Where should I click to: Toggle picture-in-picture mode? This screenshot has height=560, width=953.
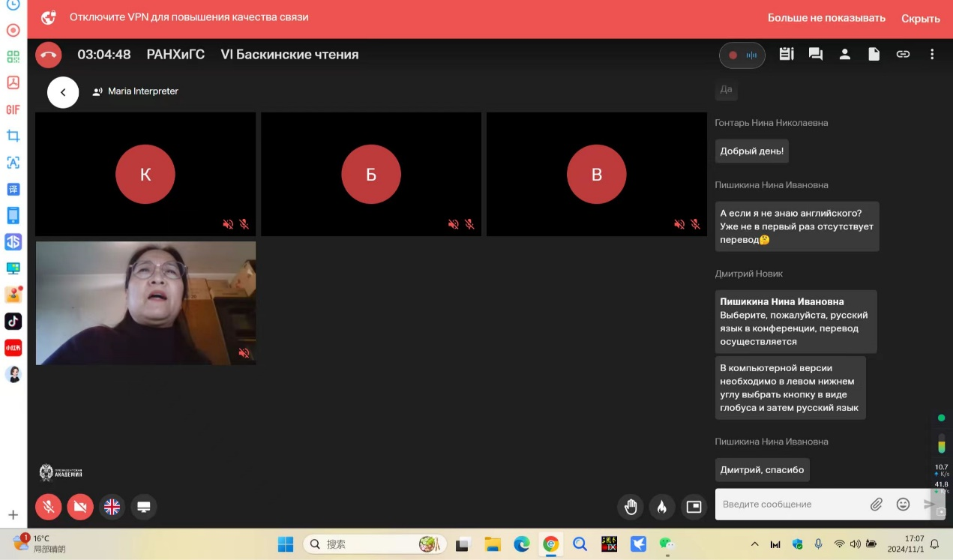(694, 507)
